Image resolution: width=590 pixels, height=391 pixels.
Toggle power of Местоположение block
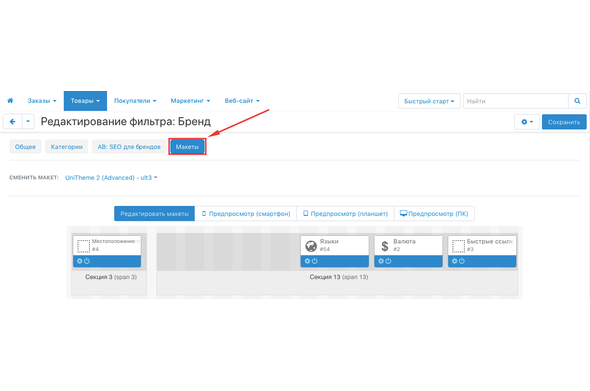(87, 261)
